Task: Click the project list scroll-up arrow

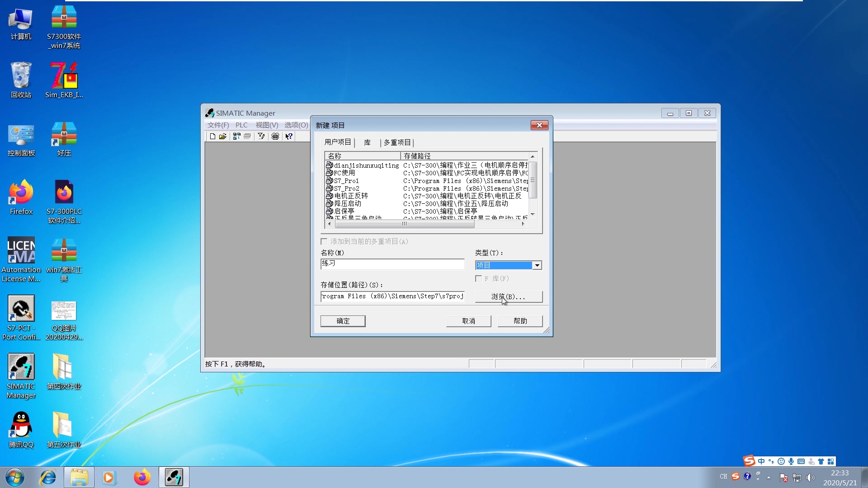Action: point(533,156)
